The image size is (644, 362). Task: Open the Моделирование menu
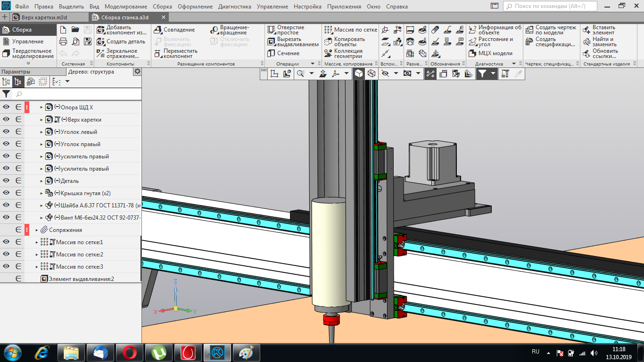pos(126,7)
